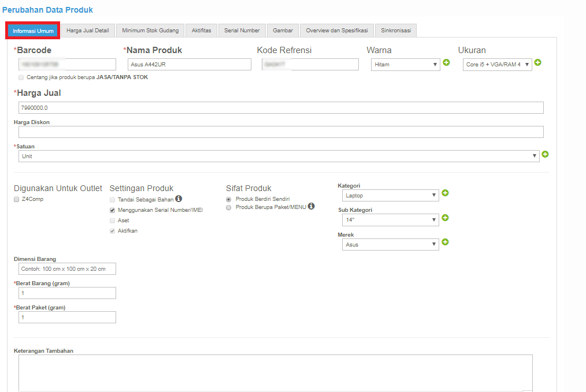Add new Sub Kategori with plus icon
This screenshot has width=586, height=392.
(445, 218)
